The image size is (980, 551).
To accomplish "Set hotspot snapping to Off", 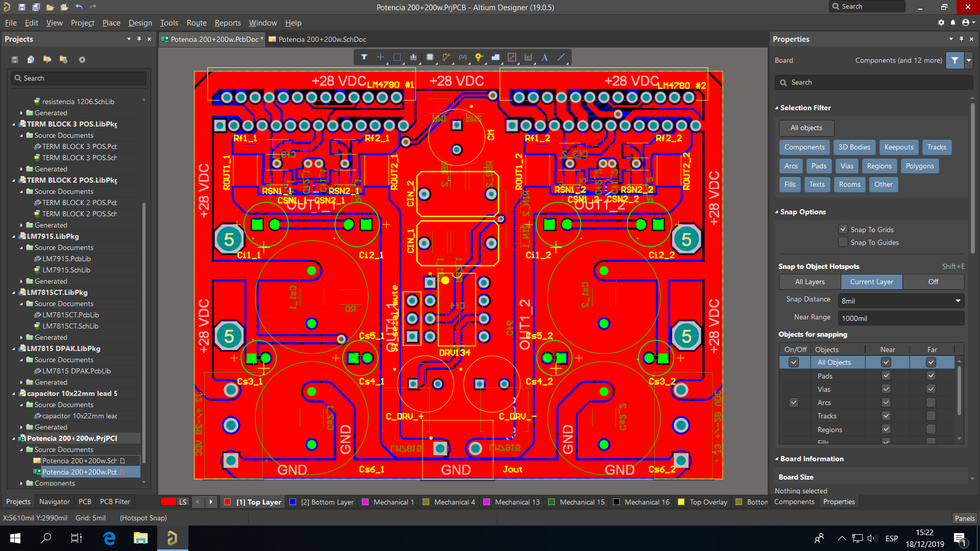I will click(x=933, y=282).
